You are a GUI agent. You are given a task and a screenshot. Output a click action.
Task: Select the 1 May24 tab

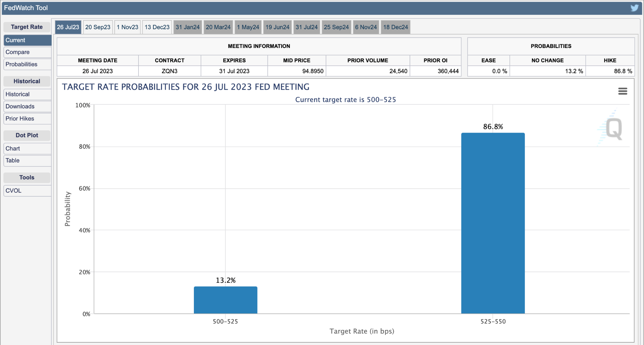(248, 27)
